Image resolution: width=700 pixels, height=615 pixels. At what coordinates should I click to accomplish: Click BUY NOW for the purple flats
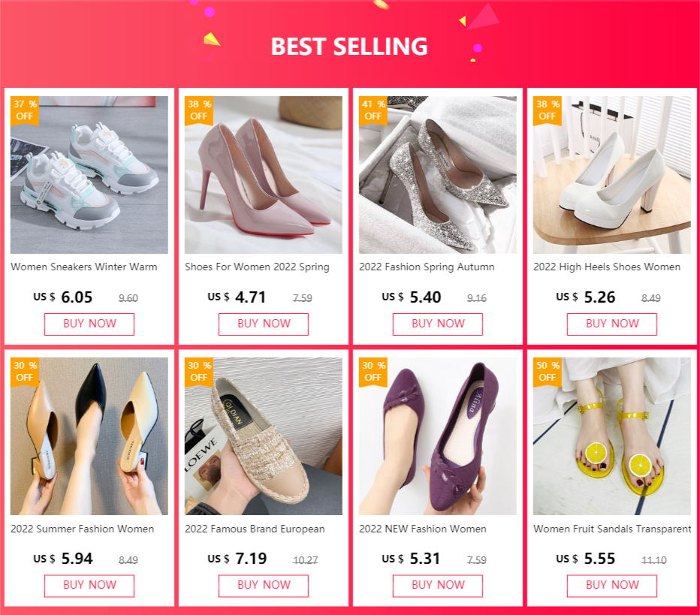tap(437, 586)
